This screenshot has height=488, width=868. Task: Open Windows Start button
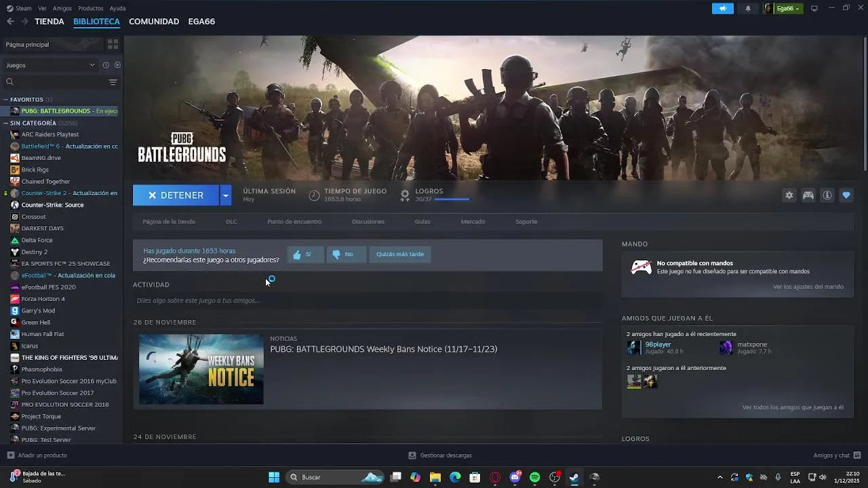tap(274, 477)
